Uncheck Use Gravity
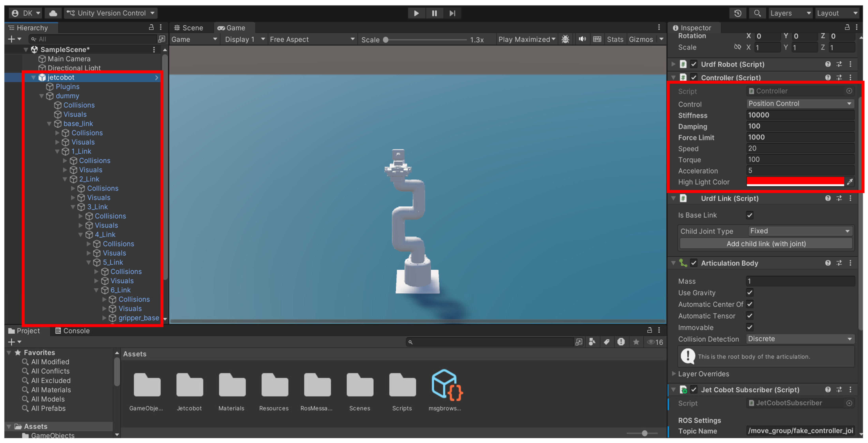 click(x=749, y=293)
